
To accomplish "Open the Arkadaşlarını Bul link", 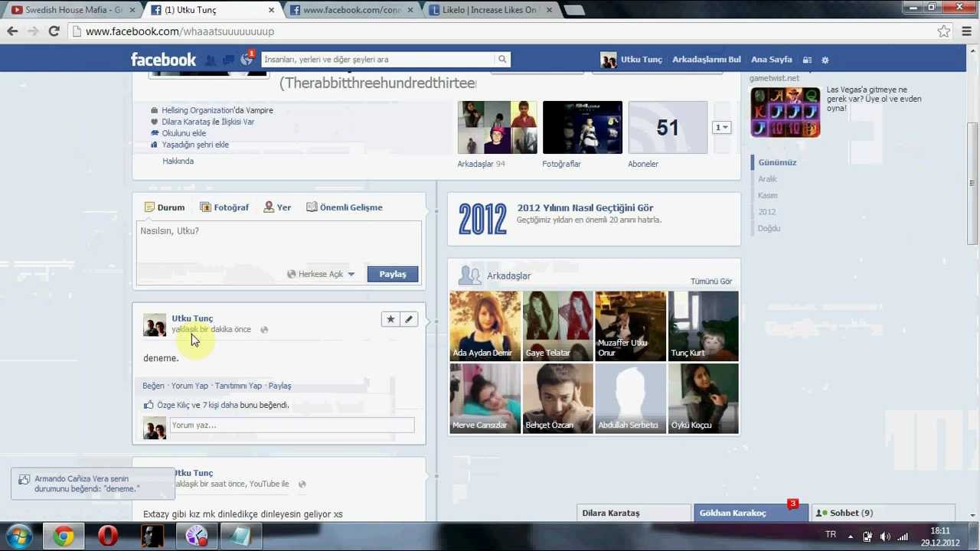I will click(706, 60).
